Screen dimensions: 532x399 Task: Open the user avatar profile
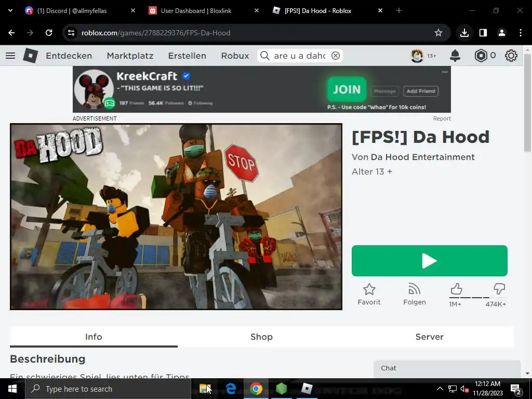tap(417, 55)
